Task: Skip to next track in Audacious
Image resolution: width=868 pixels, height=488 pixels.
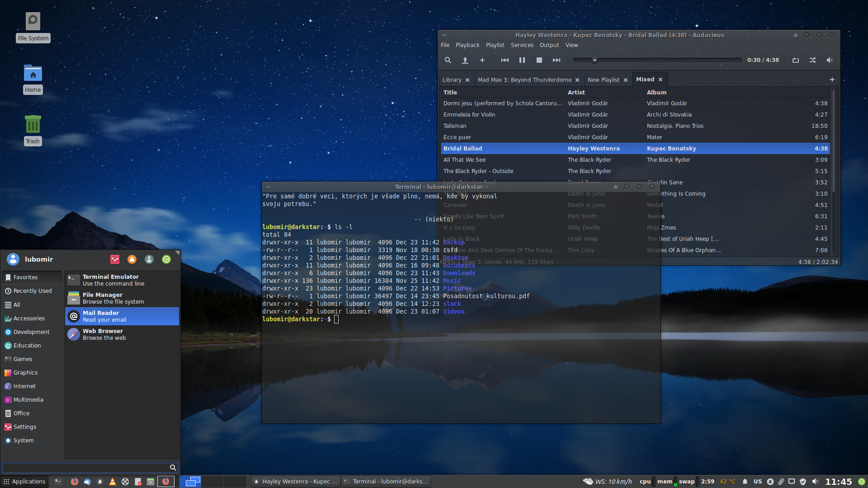Action: pos(557,60)
